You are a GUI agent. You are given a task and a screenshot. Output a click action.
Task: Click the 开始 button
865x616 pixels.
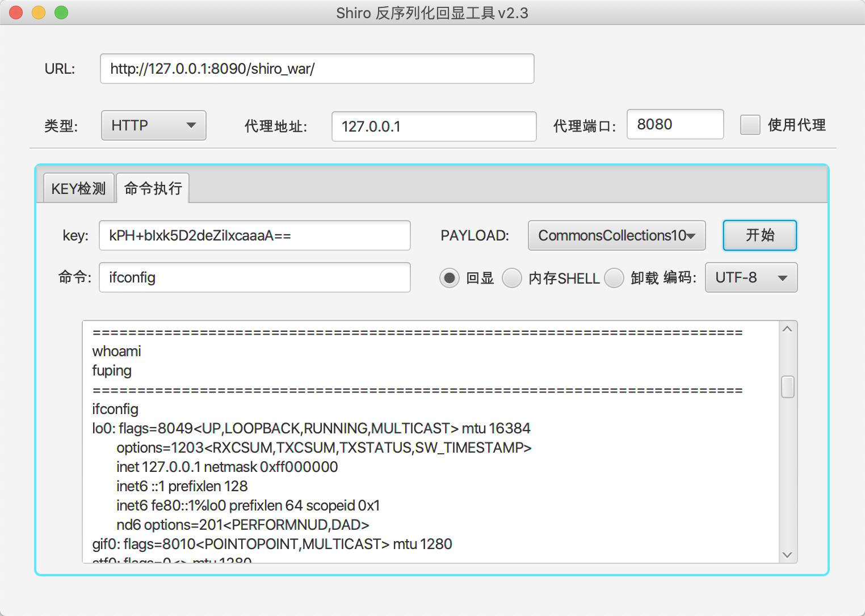759,235
